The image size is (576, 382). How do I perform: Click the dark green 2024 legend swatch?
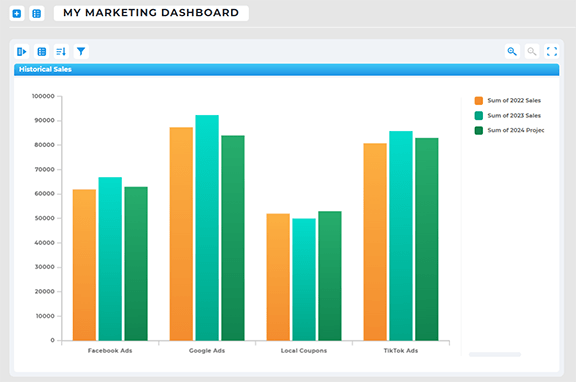(479, 130)
